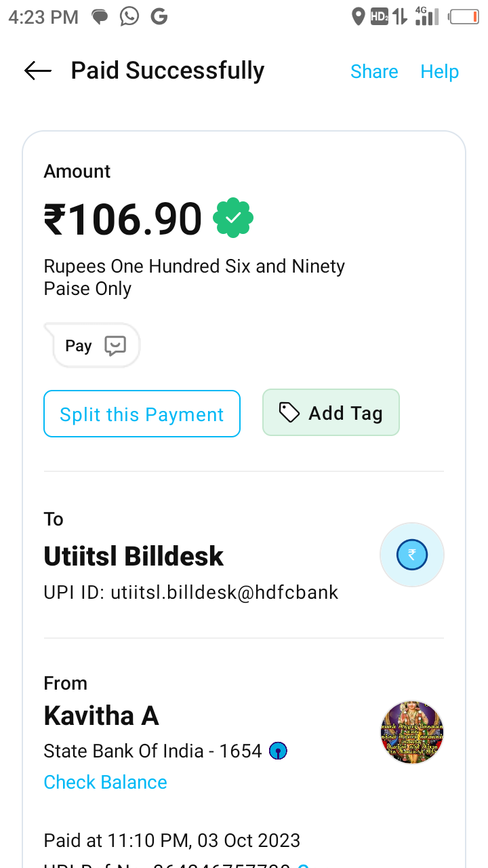The width and height of the screenshot is (488, 868).
Task: Tap the rupee icon beside Utiitsl Billdesk
Action: [411, 555]
